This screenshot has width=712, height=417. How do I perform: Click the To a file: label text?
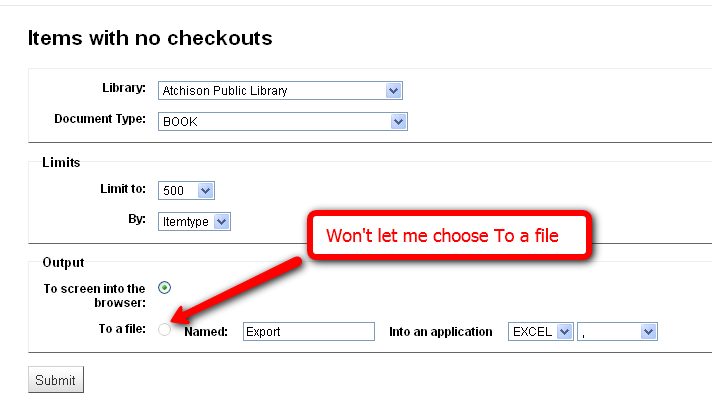(x=120, y=329)
